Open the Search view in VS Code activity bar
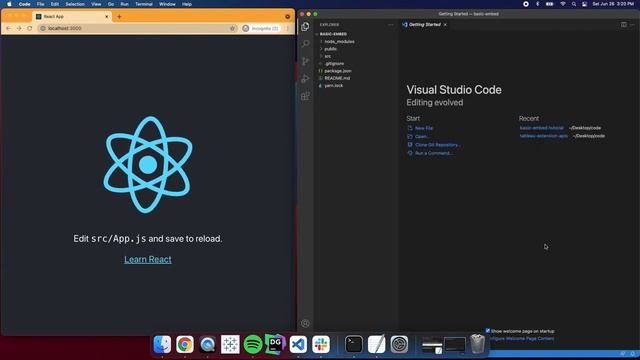The width and height of the screenshot is (640, 360). coord(305,44)
